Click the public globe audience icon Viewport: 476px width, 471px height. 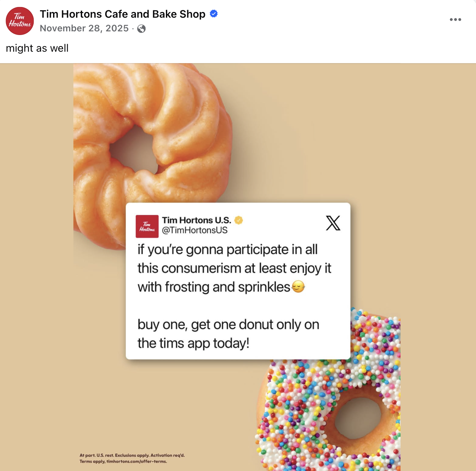pyautogui.click(x=142, y=29)
